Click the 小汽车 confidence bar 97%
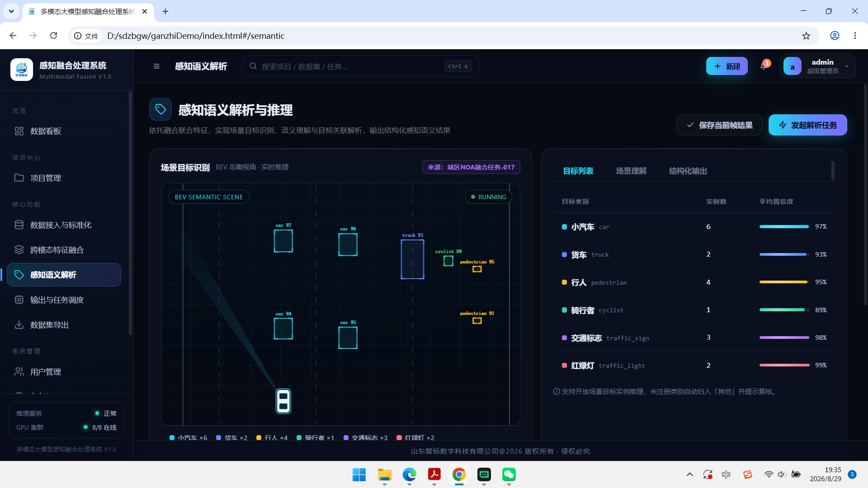868x488 pixels. tap(784, 227)
